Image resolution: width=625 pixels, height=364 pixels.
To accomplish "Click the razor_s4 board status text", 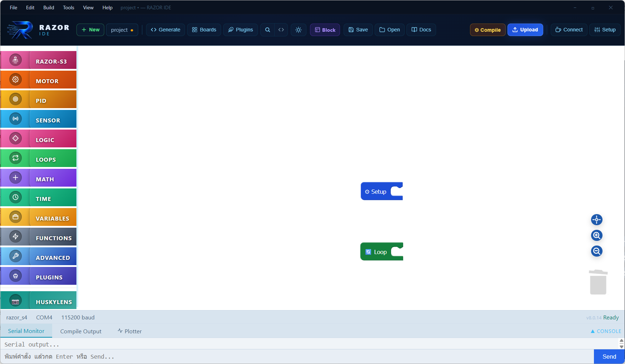I will point(16,317).
